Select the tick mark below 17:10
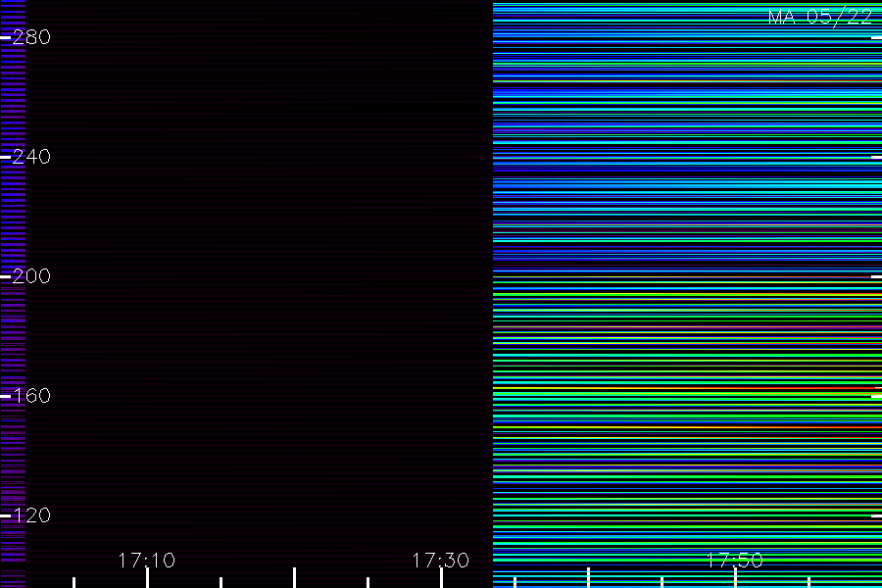 [x=147, y=578]
